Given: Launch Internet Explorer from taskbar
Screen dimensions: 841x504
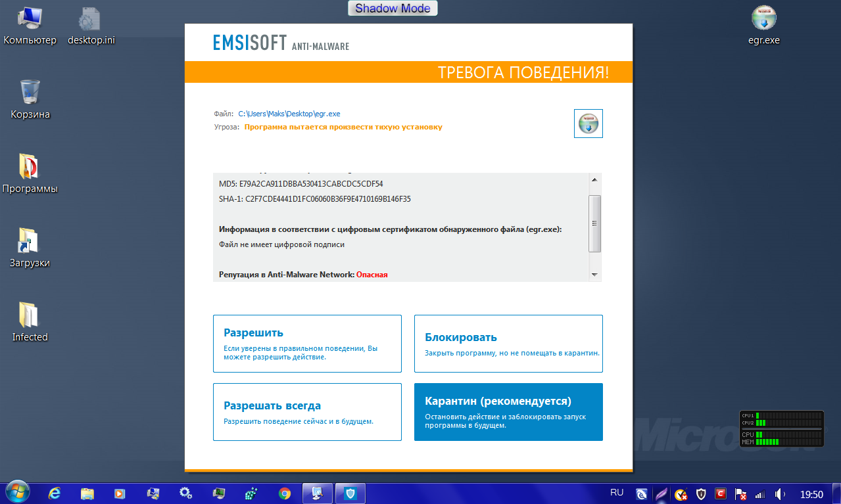Looking at the screenshot, I should 55,493.
